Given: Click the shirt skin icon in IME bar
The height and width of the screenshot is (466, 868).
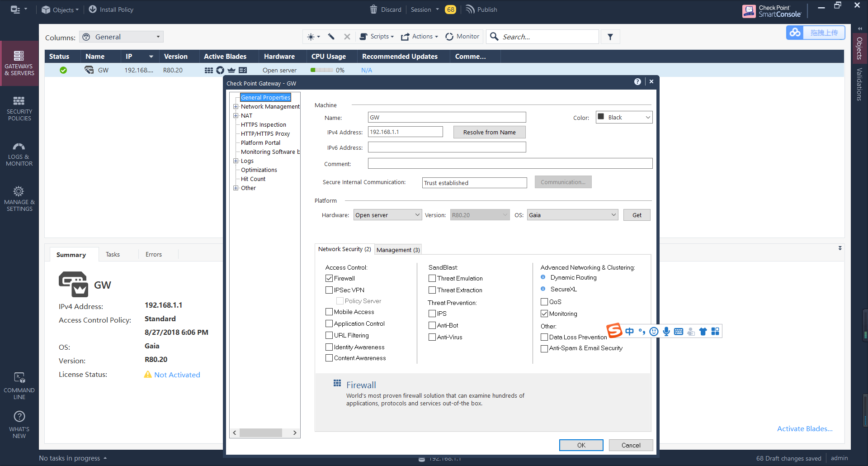Looking at the screenshot, I should 703,332.
